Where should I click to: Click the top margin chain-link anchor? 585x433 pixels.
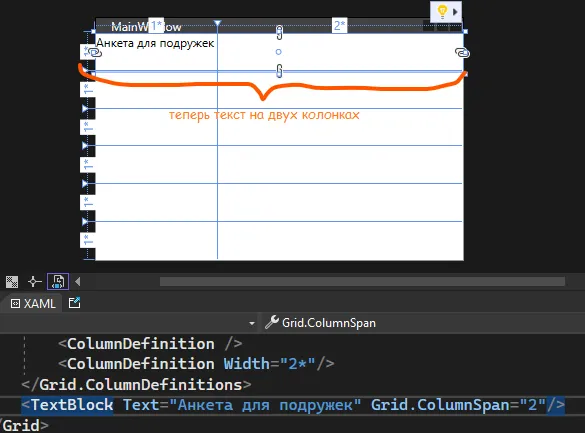pyautogui.click(x=279, y=32)
